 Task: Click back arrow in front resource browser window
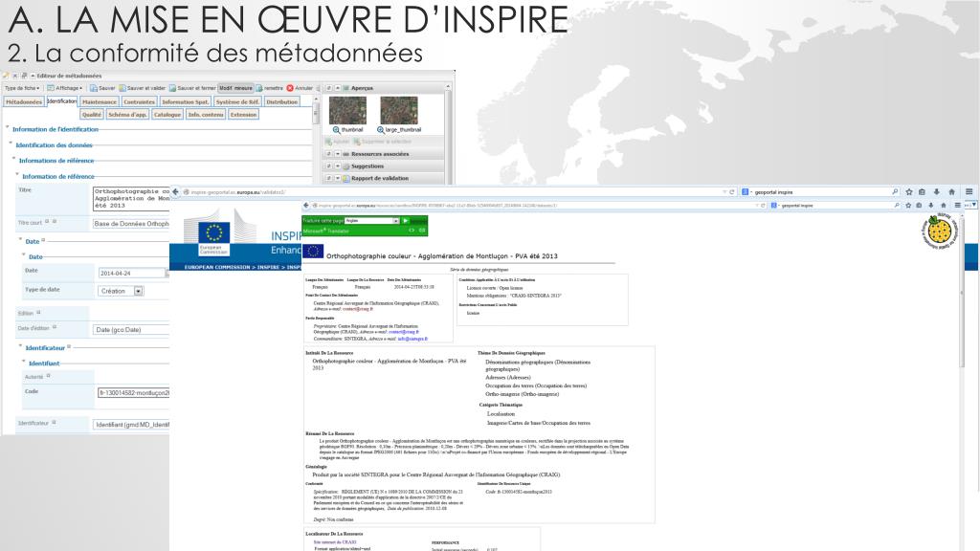(x=306, y=205)
